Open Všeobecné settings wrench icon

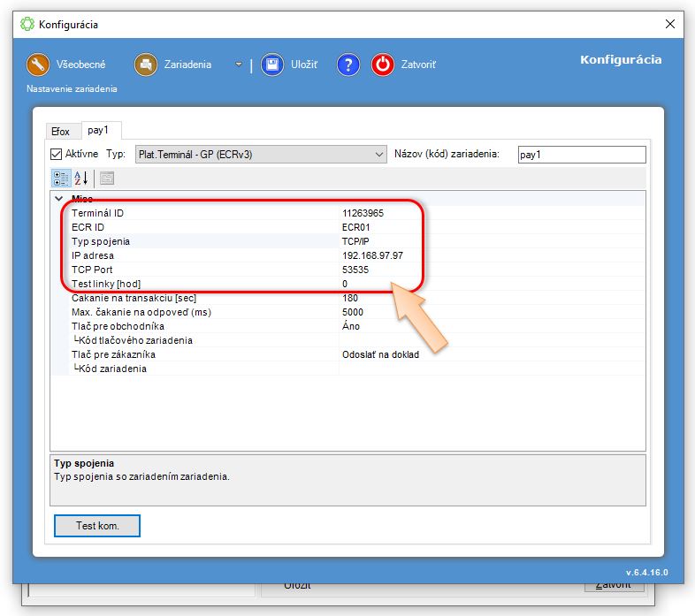click(x=38, y=65)
